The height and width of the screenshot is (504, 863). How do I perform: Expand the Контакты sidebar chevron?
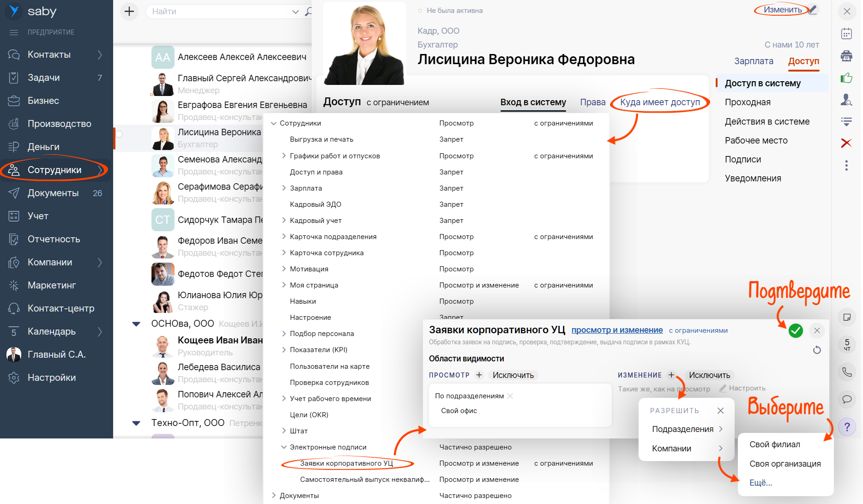100,54
